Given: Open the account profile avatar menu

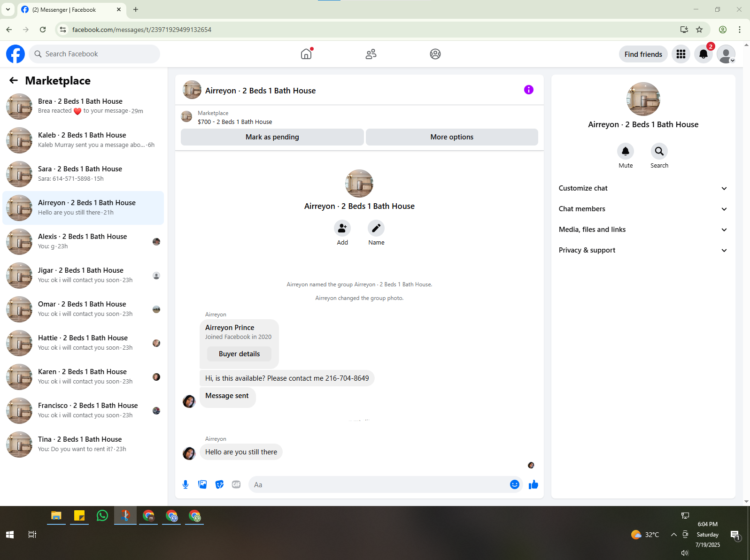Looking at the screenshot, I should (x=726, y=54).
